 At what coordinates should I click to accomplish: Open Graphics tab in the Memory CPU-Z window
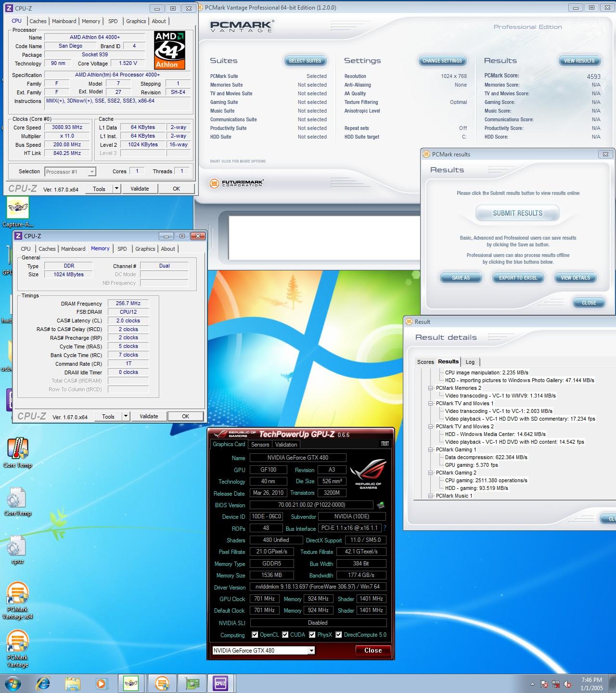(x=145, y=249)
